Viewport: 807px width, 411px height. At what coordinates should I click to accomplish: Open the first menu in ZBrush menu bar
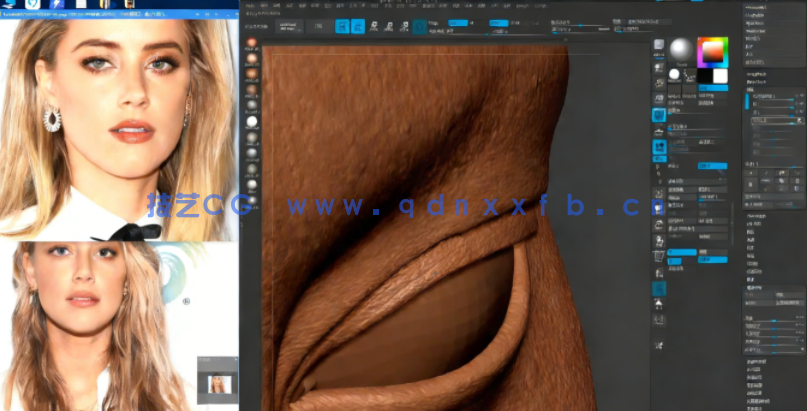tap(248, 8)
